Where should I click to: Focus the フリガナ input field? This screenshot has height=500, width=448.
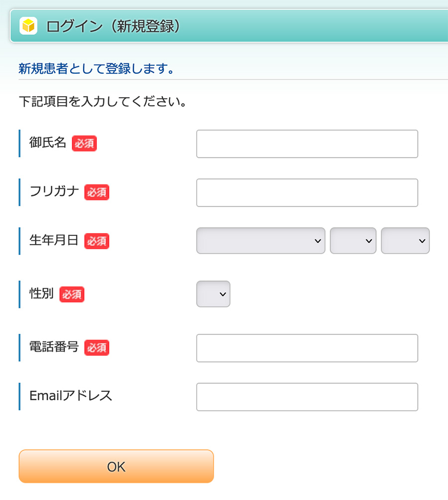(307, 193)
